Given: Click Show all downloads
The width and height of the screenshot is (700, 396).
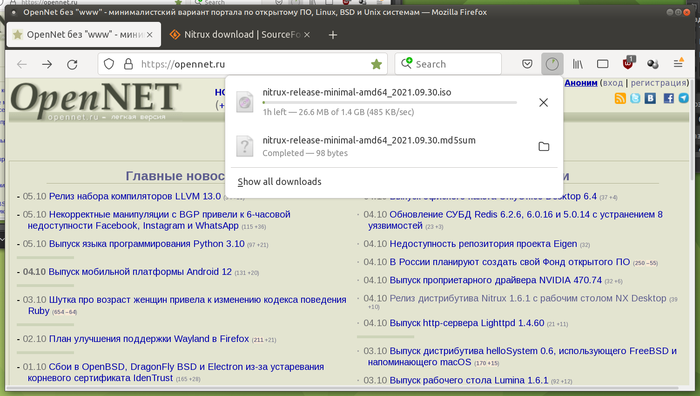Looking at the screenshot, I should tap(279, 182).
